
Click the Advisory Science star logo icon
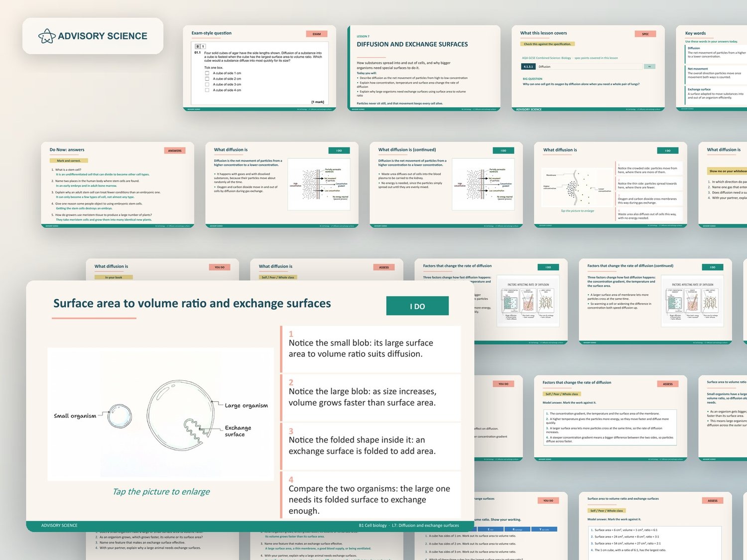coord(47,36)
